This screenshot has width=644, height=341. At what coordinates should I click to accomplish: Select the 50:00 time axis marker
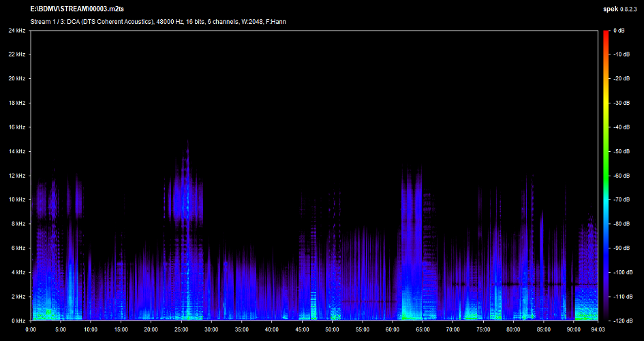pyautogui.click(x=332, y=329)
